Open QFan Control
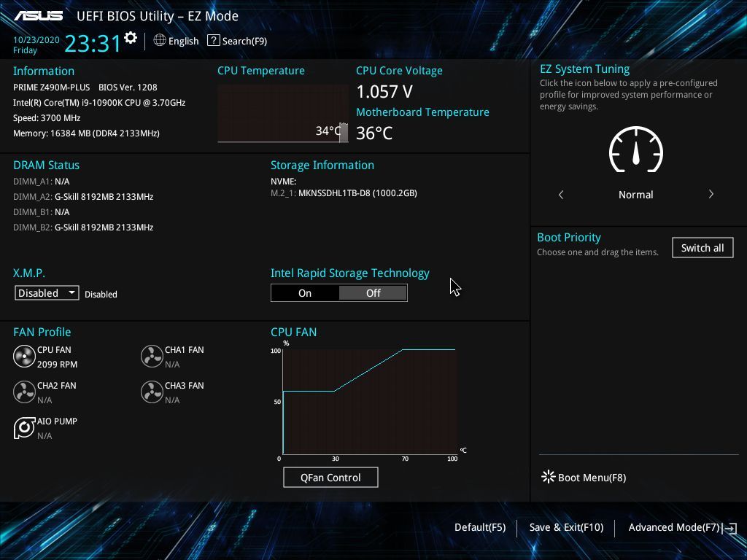 tap(330, 477)
